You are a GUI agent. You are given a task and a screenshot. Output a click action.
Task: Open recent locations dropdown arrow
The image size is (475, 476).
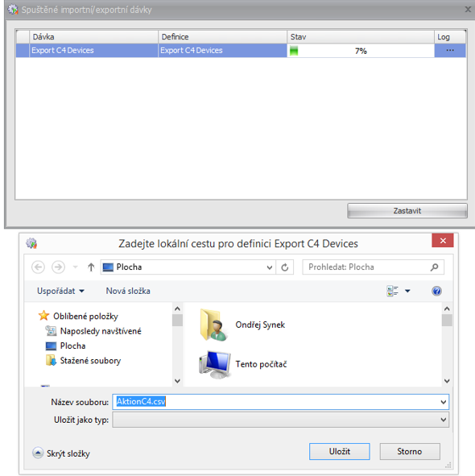click(x=75, y=267)
